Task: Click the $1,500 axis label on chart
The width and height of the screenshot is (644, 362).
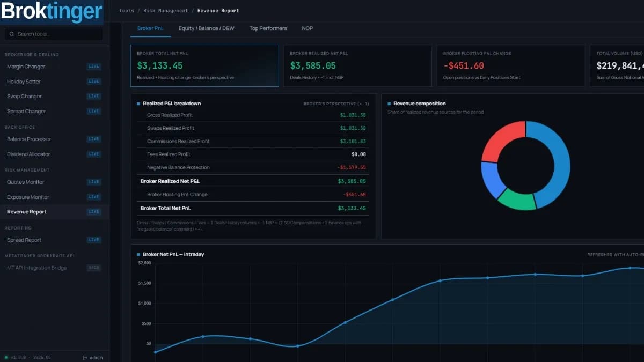Action: [x=144, y=283]
